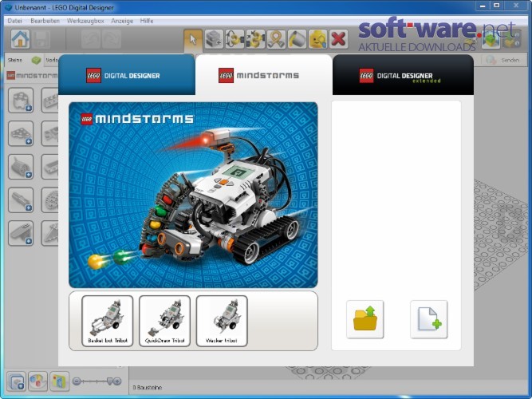Click the greyed-out Undo button
The image size is (532, 399).
[x=91, y=39]
